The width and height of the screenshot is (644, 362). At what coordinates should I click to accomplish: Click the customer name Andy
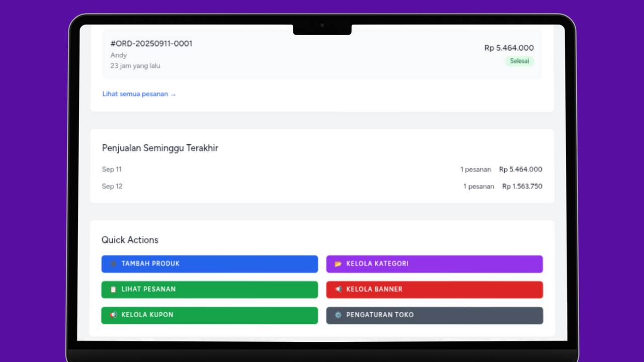(x=119, y=55)
